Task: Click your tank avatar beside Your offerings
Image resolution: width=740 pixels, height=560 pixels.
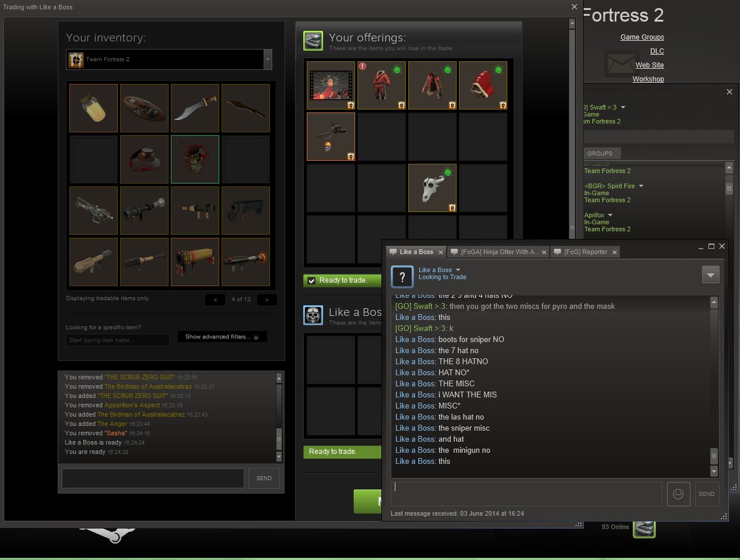Action: coord(313,41)
